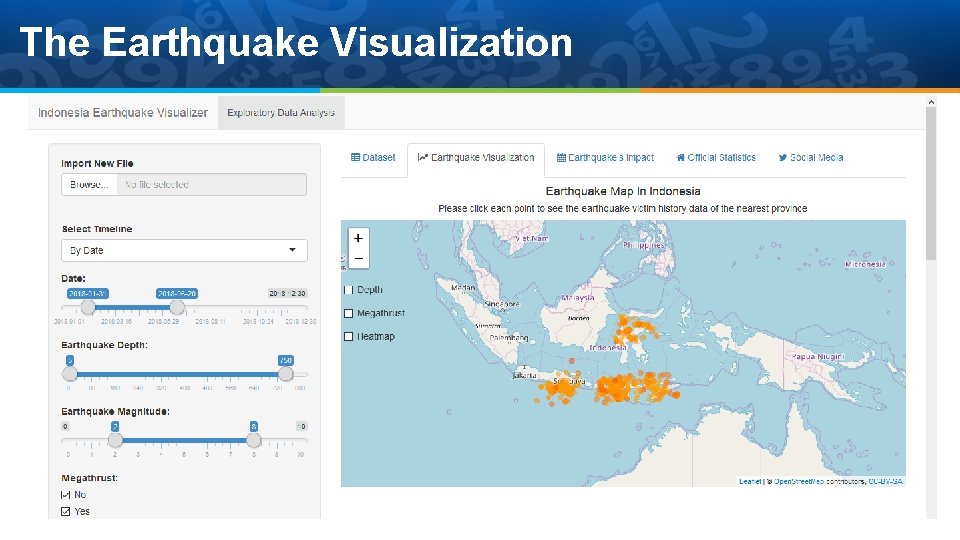Image resolution: width=960 pixels, height=540 pixels.
Task: Open the Official Statistics tab
Action: coord(716,157)
